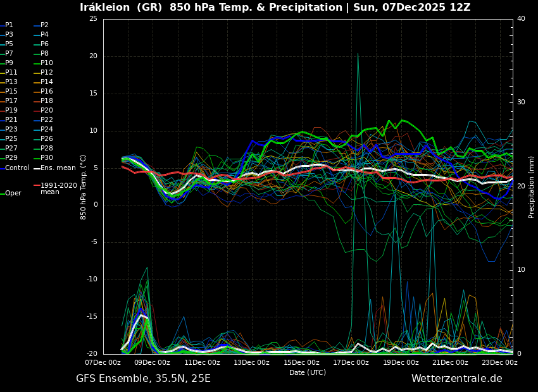Toggle the P10 ensemble member in legend
This screenshot has height=392, width=538.
pyautogui.click(x=46, y=63)
